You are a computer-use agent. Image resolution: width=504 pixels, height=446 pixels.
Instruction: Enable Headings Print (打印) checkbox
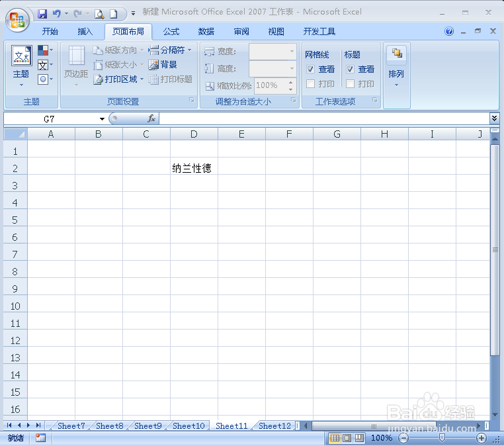tap(350, 84)
